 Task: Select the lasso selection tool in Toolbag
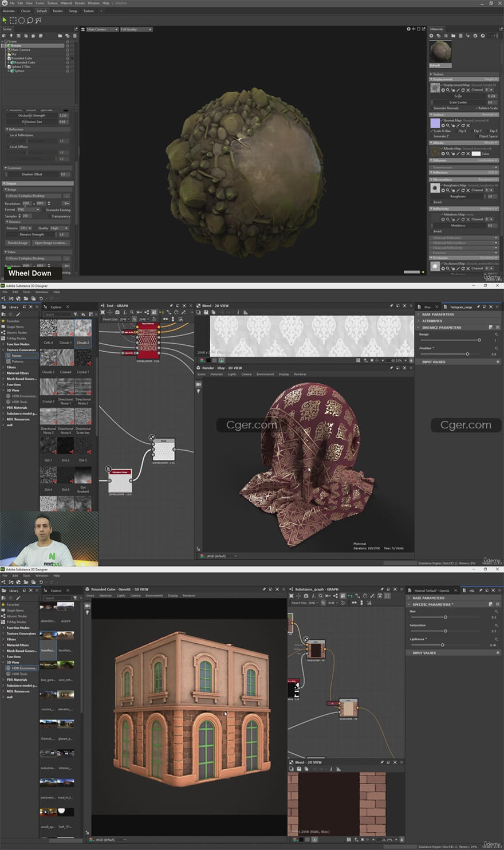tap(30, 20)
